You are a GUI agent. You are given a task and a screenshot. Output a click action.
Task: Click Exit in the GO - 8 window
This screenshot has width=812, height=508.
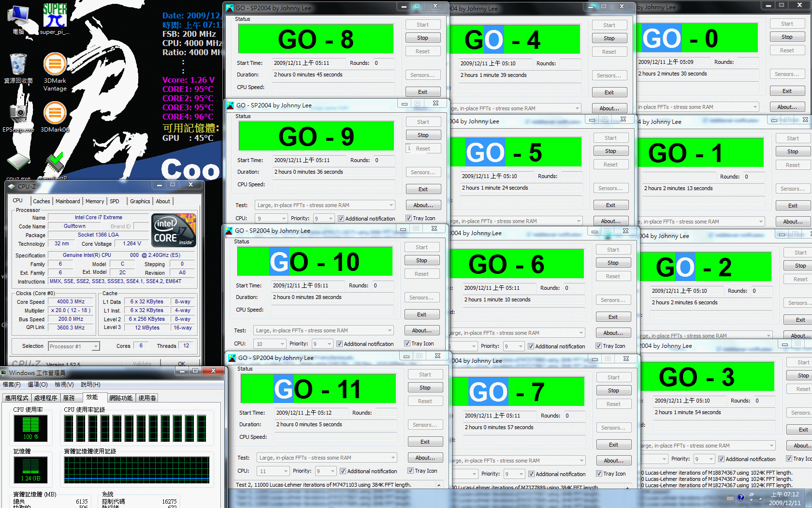pyautogui.click(x=422, y=92)
